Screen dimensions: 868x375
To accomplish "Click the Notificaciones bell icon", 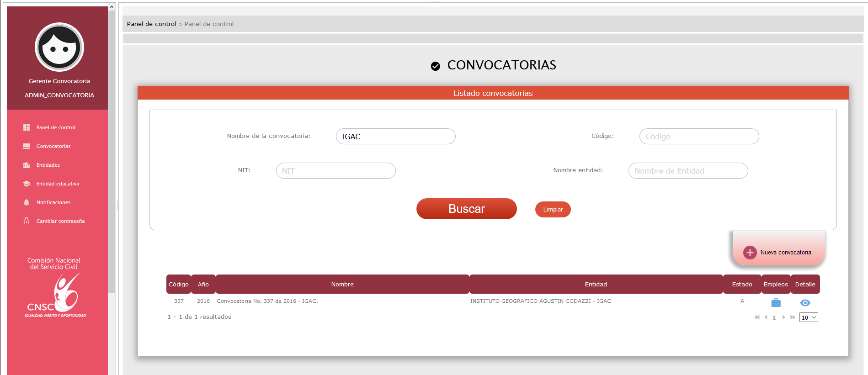I will (27, 202).
